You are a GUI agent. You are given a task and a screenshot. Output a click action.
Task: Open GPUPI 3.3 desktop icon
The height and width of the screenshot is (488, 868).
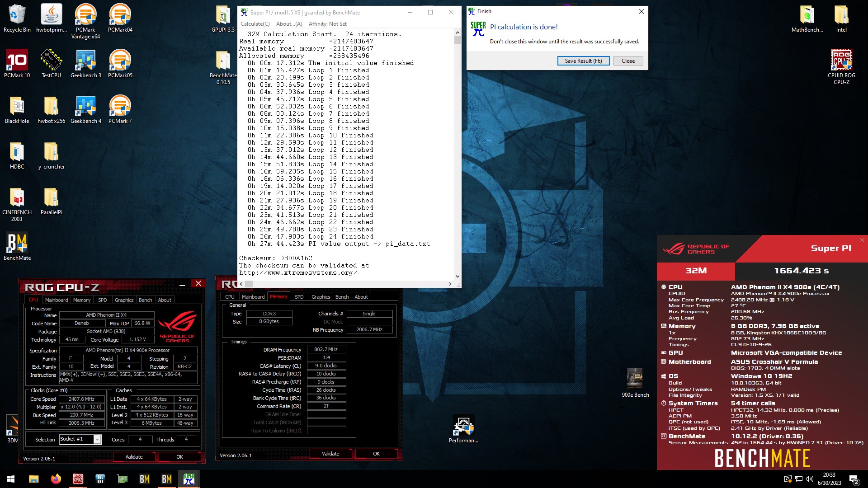click(x=223, y=18)
